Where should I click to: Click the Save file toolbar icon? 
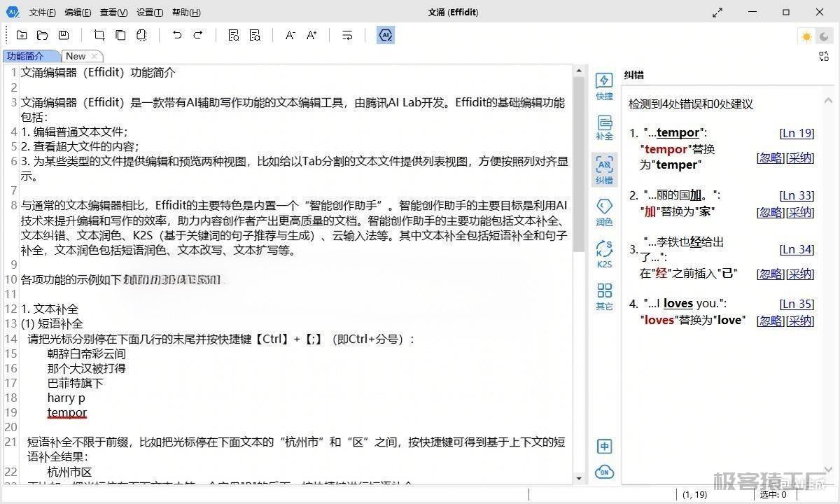[x=64, y=35]
